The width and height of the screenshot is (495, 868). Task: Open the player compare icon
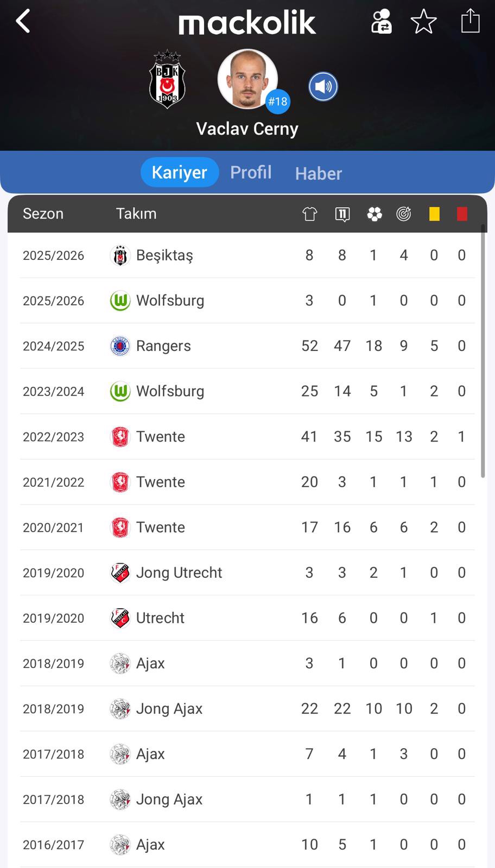coord(381,22)
